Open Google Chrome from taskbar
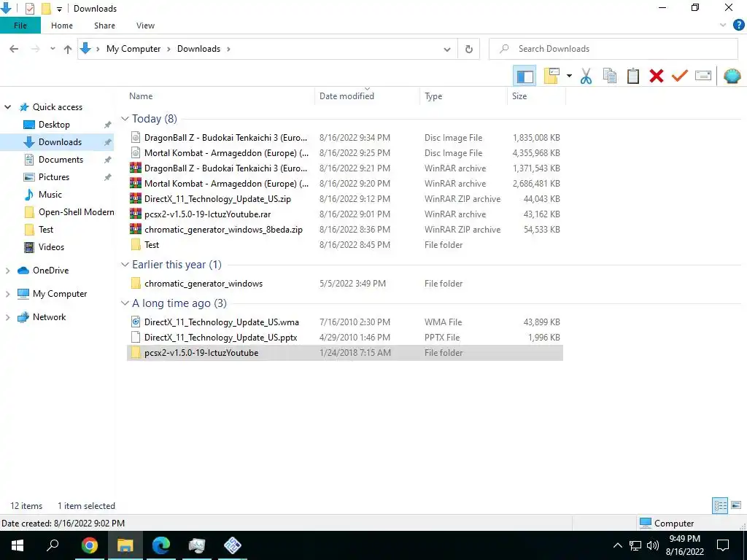Image resolution: width=747 pixels, height=560 pixels. point(89,545)
